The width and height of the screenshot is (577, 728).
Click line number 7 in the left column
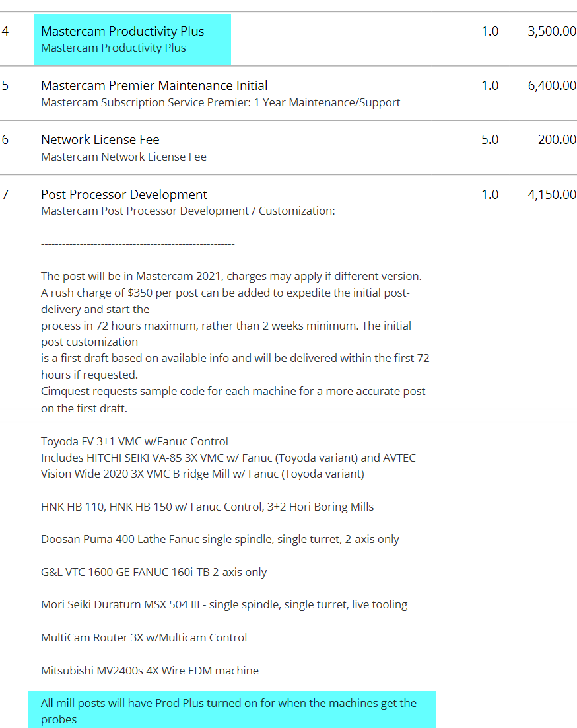5,194
